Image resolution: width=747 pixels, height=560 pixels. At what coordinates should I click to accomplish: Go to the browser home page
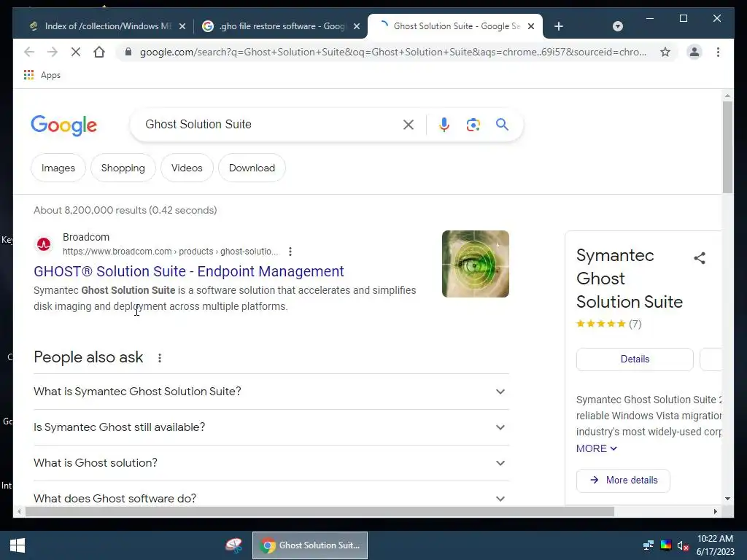point(99,52)
